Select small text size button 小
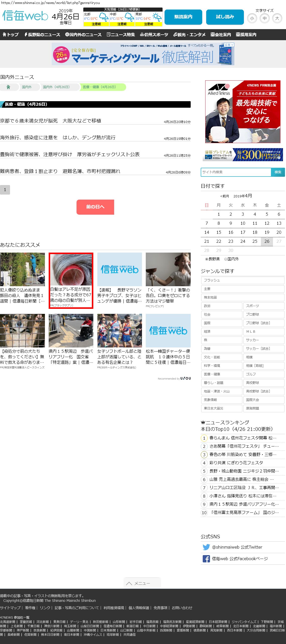 point(252,18)
